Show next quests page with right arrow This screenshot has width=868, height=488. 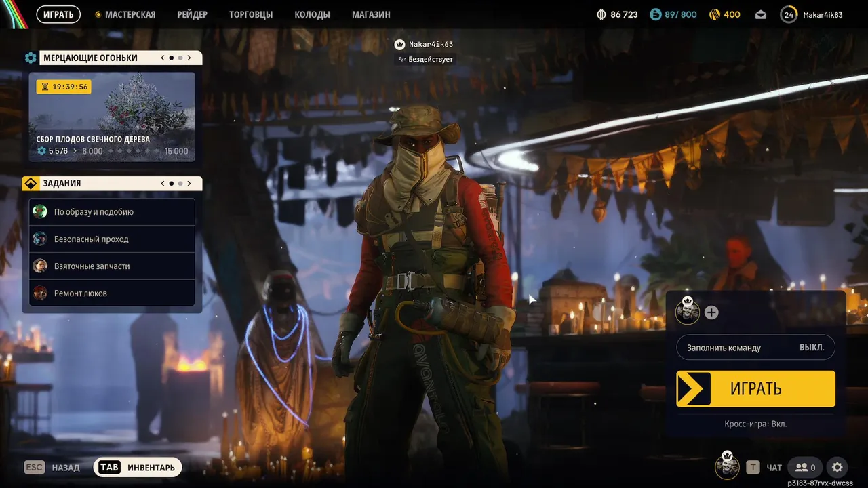click(x=189, y=183)
